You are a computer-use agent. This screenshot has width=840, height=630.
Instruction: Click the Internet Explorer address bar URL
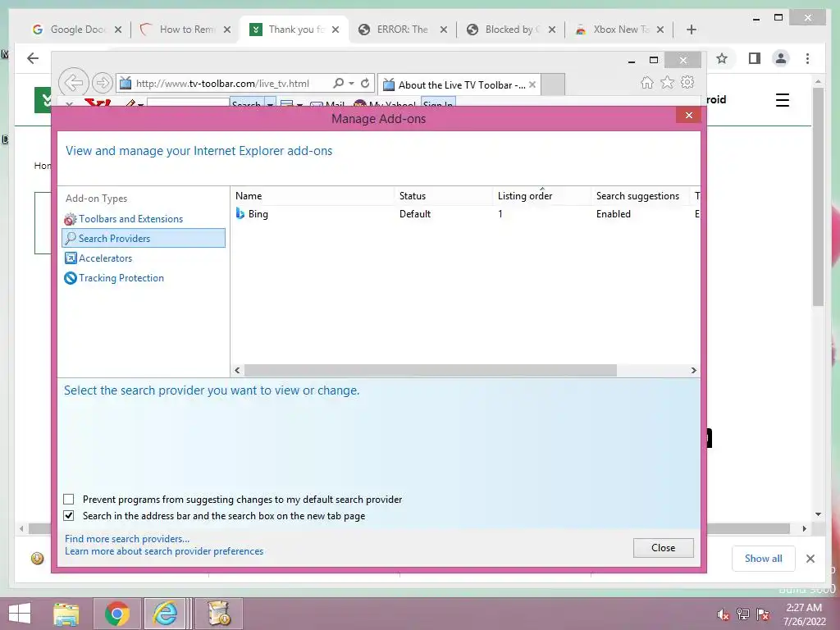click(222, 84)
